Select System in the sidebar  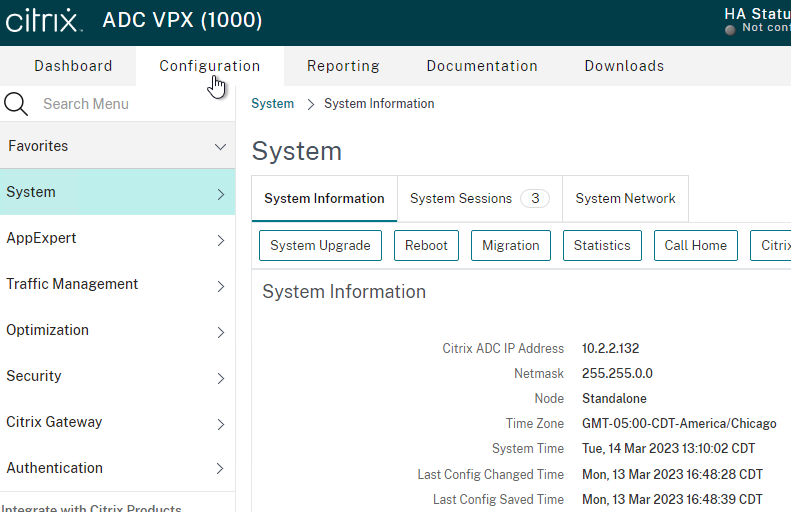click(x=118, y=192)
